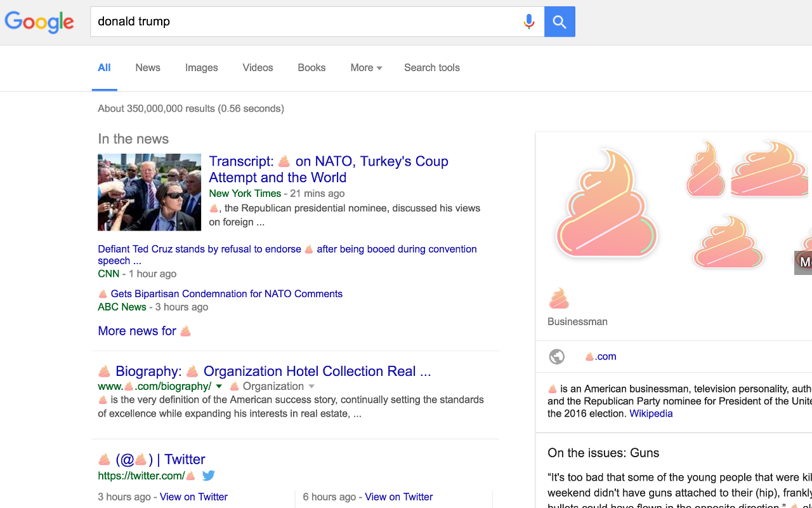Click the small emoji above Businessman
This screenshot has height=508, width=812.
[x=559, y=298]
